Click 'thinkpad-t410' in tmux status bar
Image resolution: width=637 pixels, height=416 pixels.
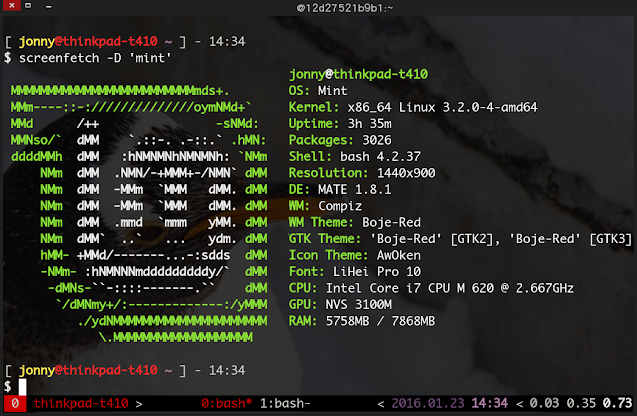[x=81, y=403]
